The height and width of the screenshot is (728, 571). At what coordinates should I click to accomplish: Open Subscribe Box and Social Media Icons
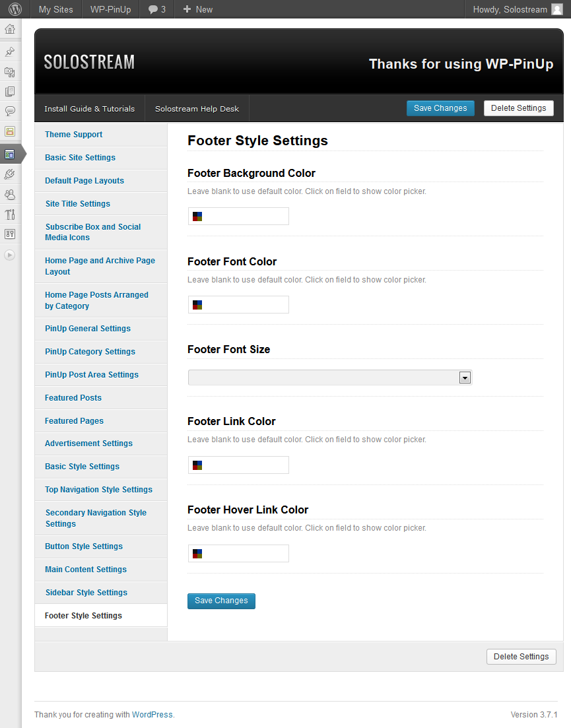(101, 232)
